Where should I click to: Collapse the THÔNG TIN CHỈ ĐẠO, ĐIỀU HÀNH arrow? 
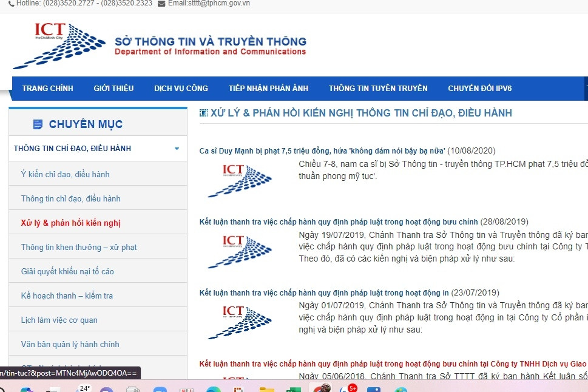click(x=177, y=149)
